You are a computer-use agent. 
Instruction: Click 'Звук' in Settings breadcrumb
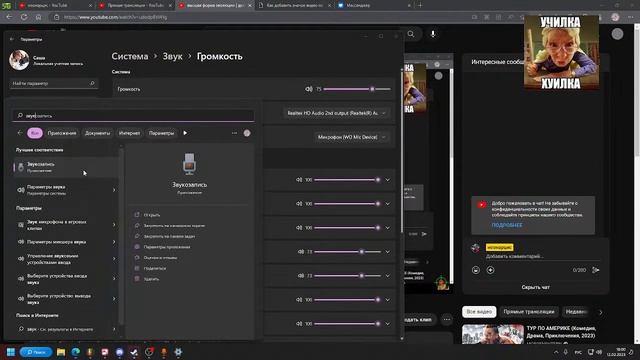[172, 56]
